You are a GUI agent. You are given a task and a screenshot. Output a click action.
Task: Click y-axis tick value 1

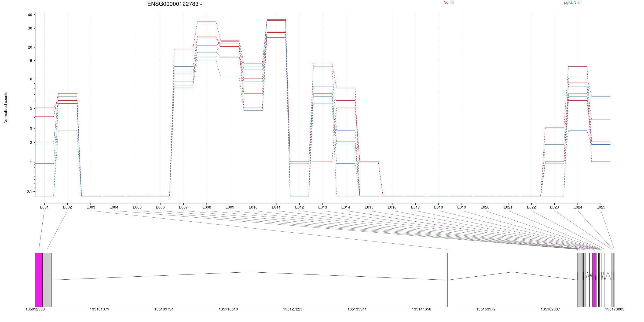[x=31, y=162]
